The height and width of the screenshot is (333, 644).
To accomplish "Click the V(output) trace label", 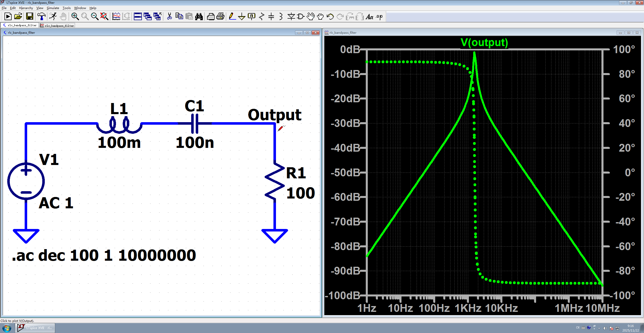I will point(484,42).
